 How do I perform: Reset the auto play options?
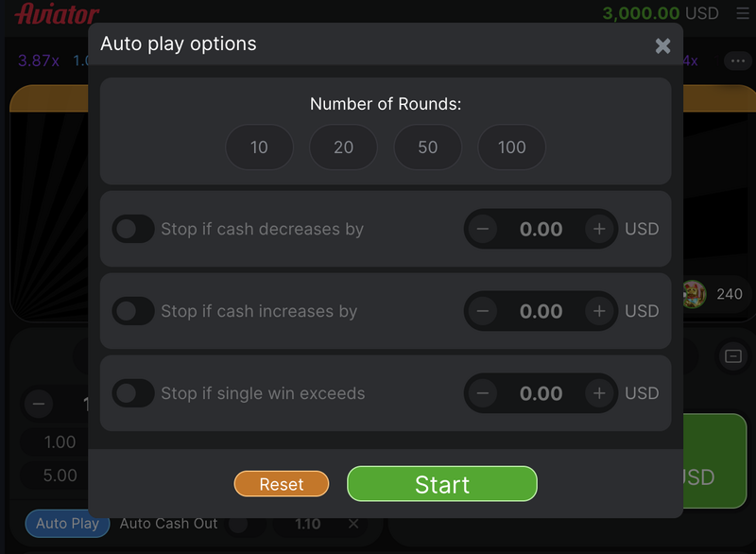pyautogui.click(x=282, y=484)
